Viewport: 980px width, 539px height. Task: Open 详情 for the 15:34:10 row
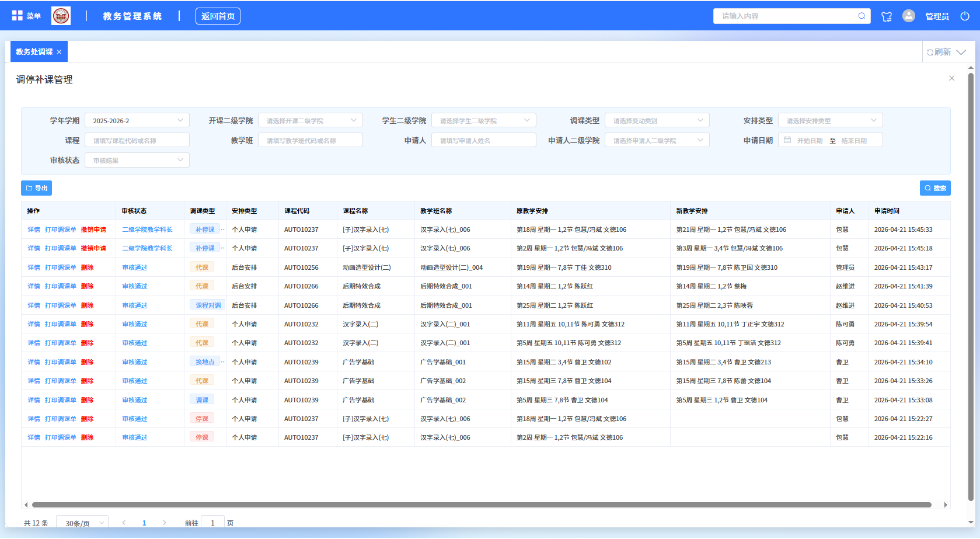pyautogui.click(x=34, y=362)
